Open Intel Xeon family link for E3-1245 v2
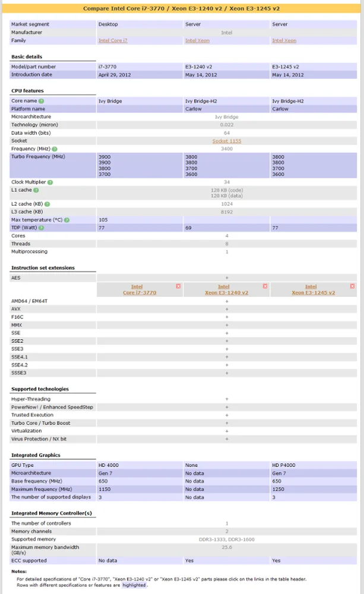364x594 pixels. point(284,40)
